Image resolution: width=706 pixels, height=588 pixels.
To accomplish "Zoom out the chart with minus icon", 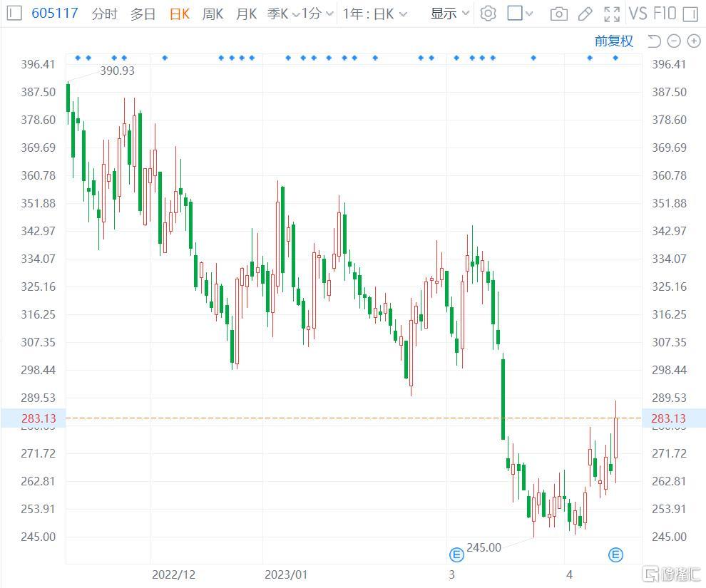I will (x=674, y=41).
